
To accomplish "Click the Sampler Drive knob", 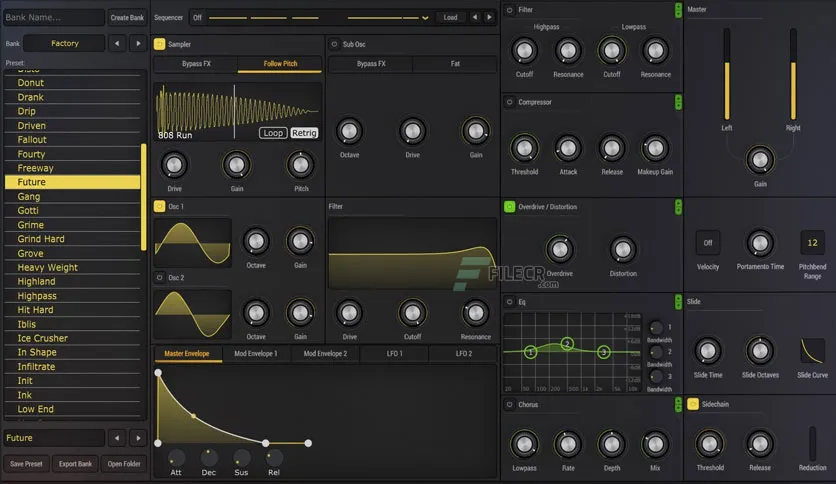I will pos(174,165).
